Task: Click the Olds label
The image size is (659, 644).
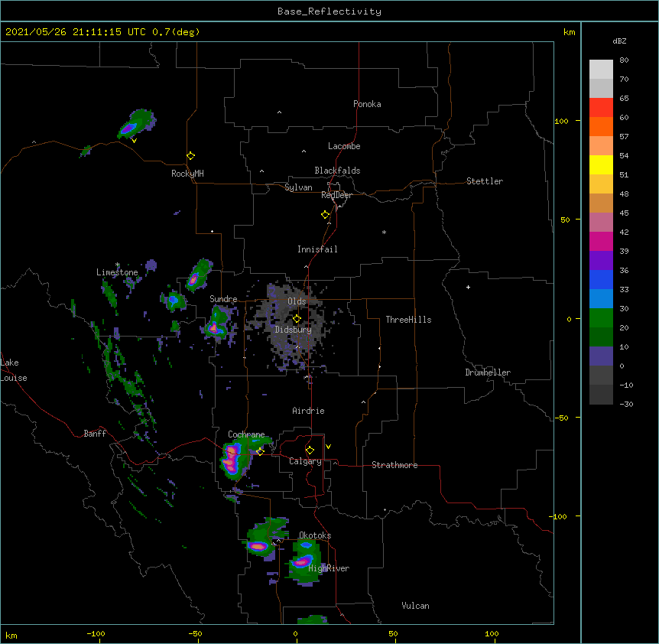Action: point(297,301)
